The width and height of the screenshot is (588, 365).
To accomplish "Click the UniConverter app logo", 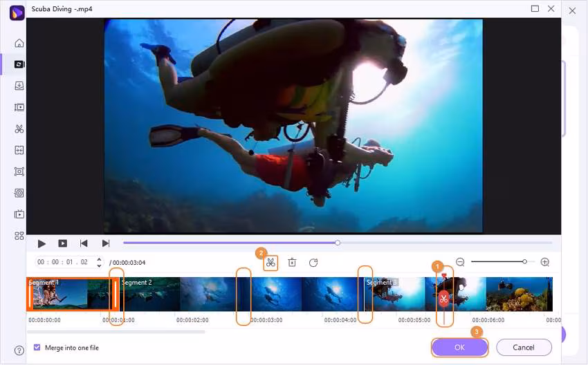I will click(17, 12).
